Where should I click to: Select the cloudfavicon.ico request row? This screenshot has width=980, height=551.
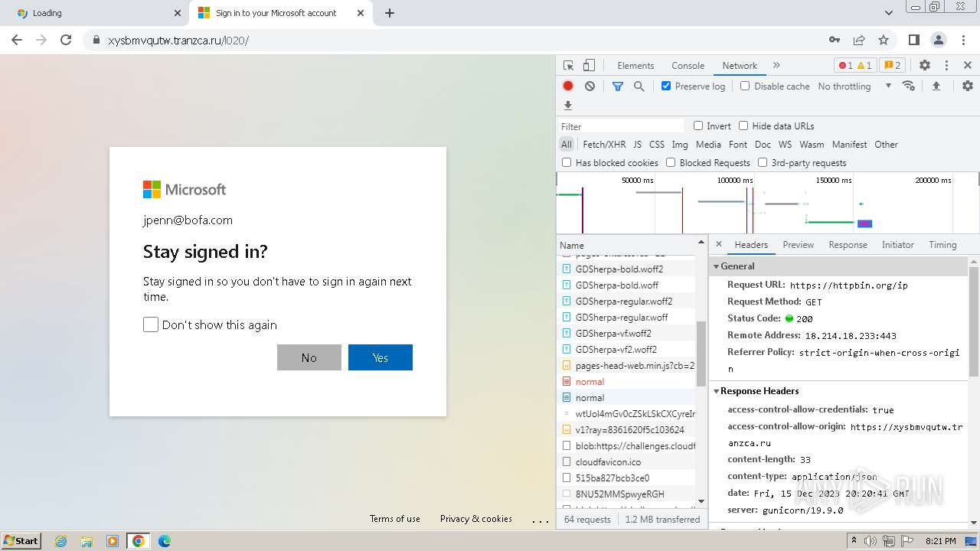[626, 462]
